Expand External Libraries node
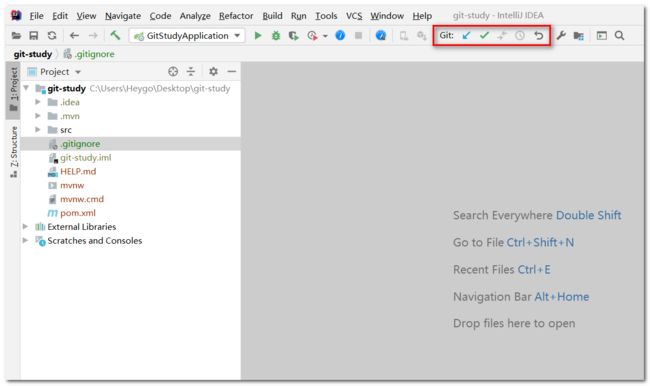 [x=25, y=226]
